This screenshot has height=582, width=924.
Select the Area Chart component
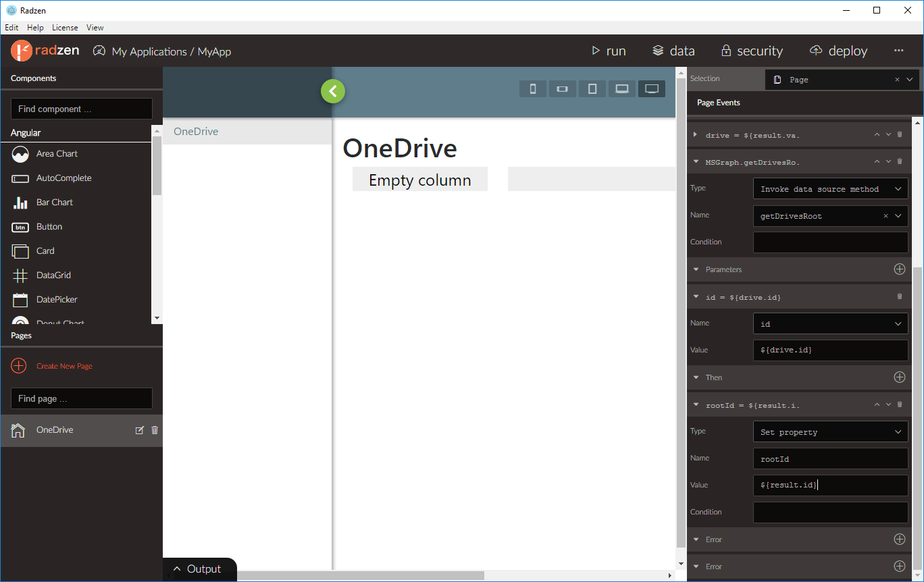click(x=76, y=154)
